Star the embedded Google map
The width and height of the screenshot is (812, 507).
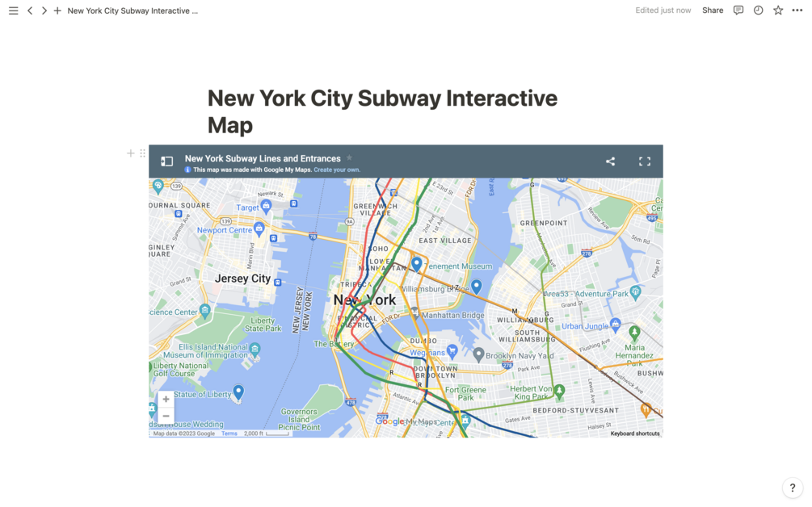point(350,157)
